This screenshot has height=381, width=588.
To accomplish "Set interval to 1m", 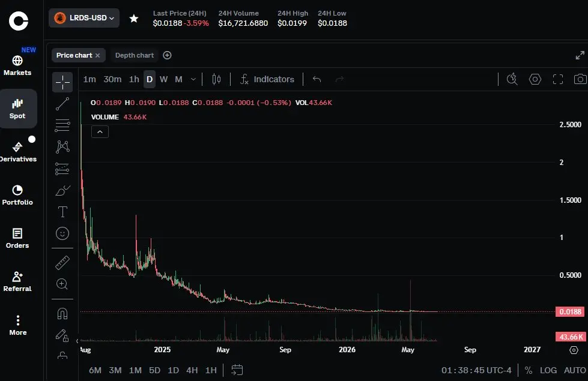I will [x=89, y=79].
